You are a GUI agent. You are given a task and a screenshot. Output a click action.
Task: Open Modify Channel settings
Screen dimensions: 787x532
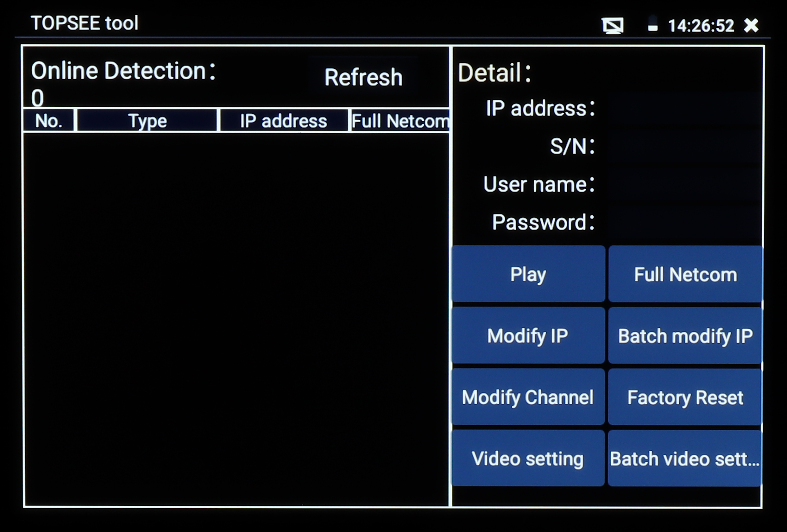click(528, 397)
